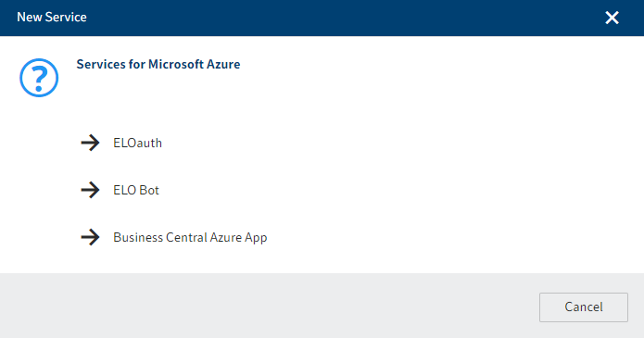
Task: Open Business Central Azure App service
Action: 190,237
